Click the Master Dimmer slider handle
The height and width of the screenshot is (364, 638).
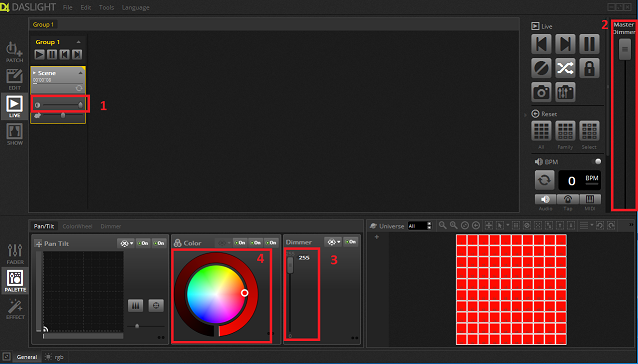pyautogui.click(x=625, y=49)
